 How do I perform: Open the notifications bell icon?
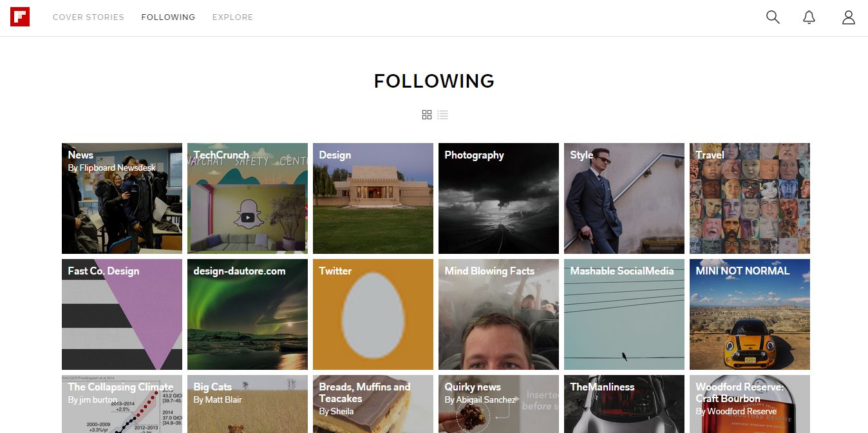click(x=809, y=17)
